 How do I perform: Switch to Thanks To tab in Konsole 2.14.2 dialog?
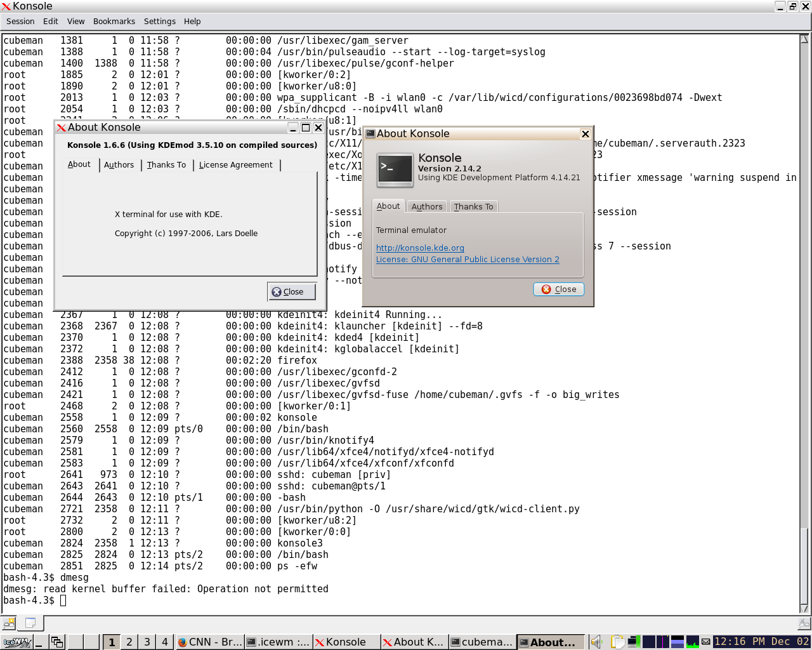tap(473, 207)
